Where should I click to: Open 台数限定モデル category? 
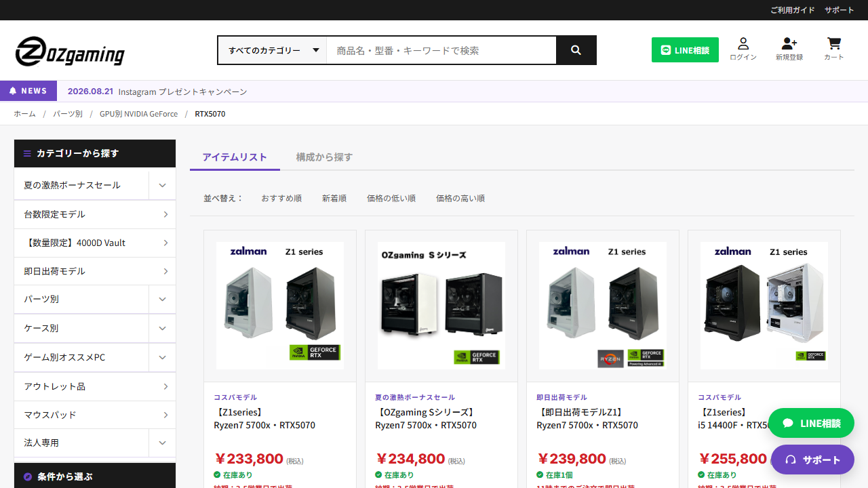pos(95,214)
